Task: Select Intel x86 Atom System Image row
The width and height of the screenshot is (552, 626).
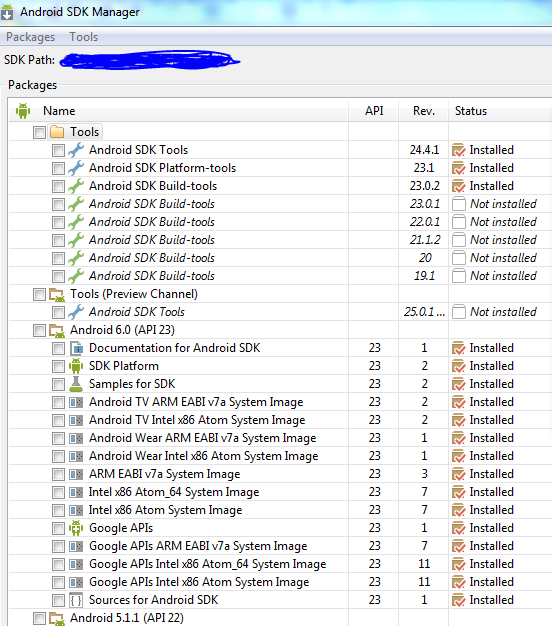Action: tap(279, 510)
